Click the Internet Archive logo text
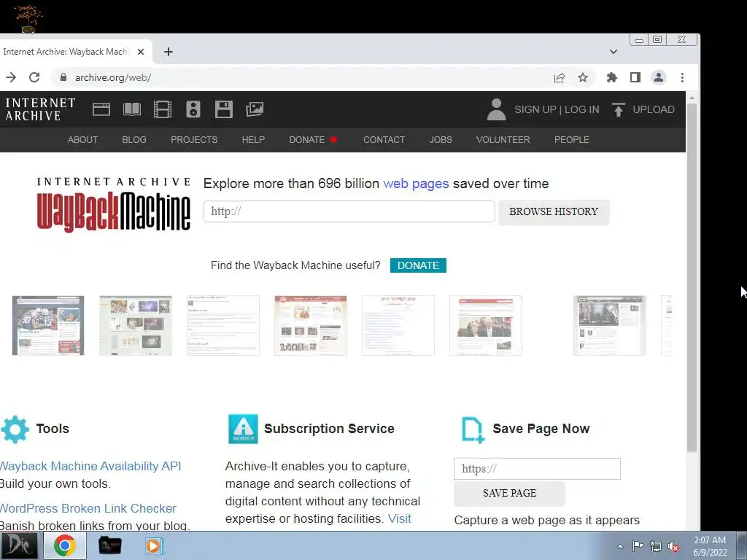This screenshot has width=747, height=560. tap(41, 109)
